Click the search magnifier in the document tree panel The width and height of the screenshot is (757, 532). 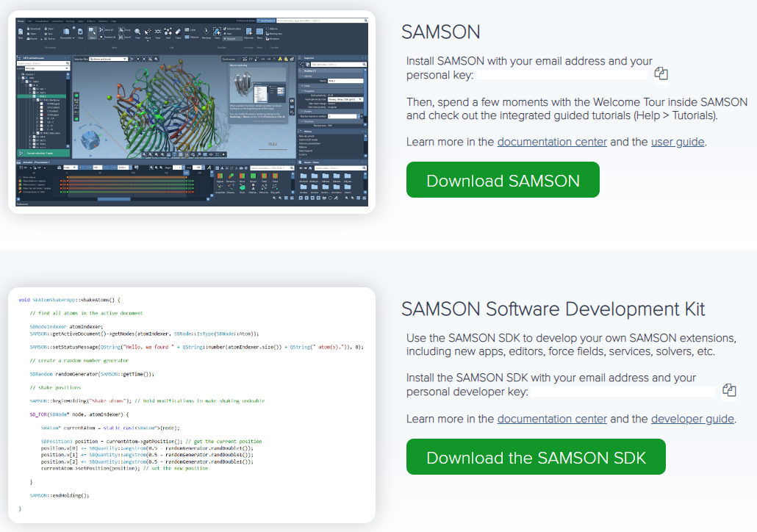click(67, 62)
